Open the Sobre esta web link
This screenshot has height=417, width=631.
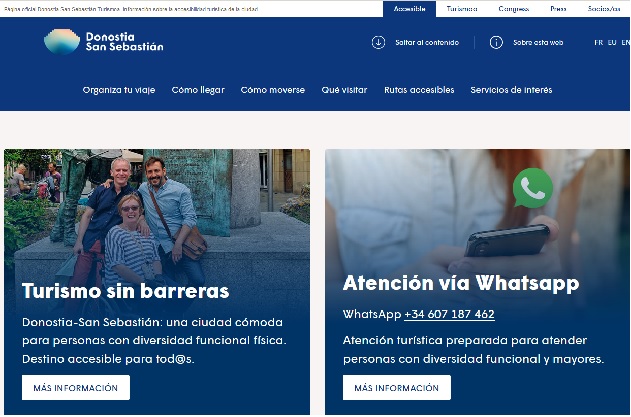point(538,42)
